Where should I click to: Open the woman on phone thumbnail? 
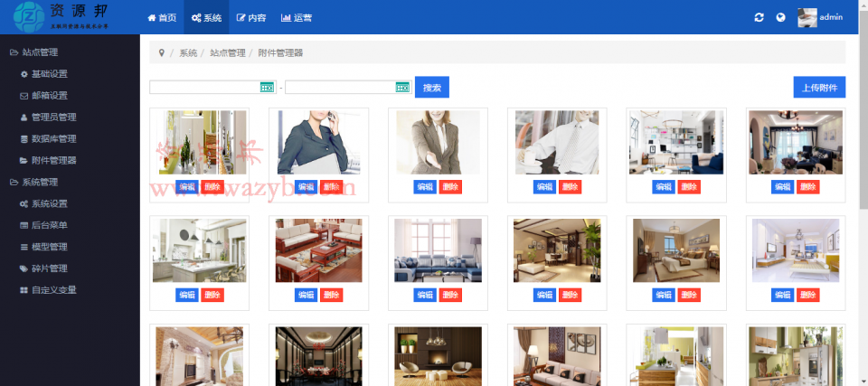click(319, 142)
